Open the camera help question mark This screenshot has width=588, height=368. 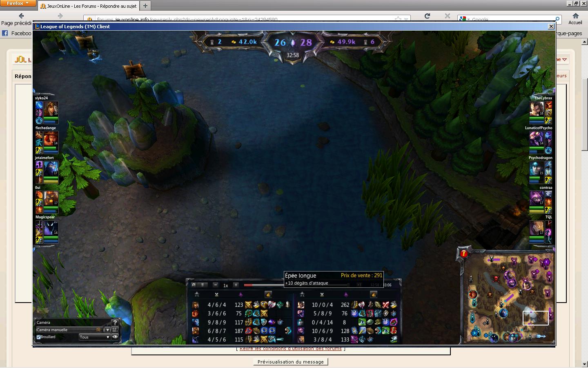[115, 322]
